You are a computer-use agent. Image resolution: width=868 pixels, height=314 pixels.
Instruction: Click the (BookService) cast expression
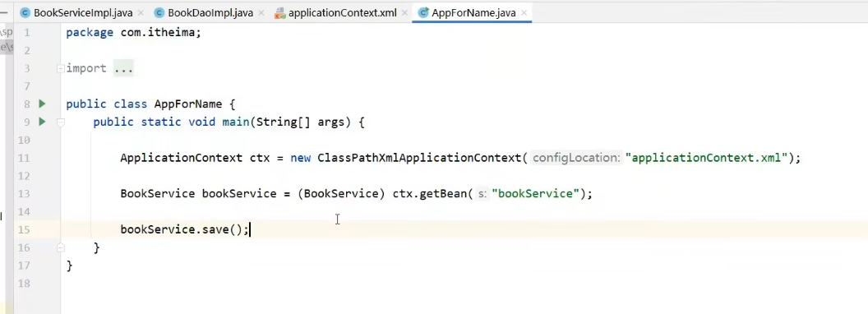coord(341,193)
